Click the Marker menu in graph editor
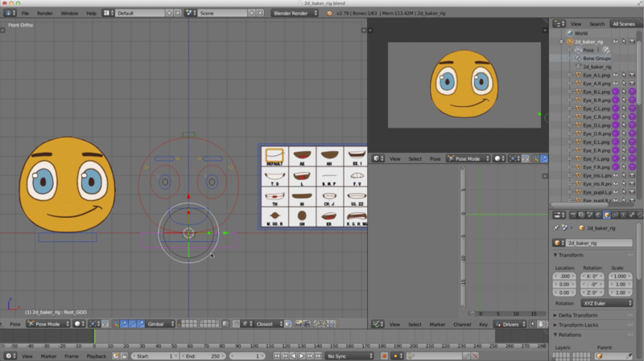The width and height of the screenshot is (644, 361). (437, 324)
